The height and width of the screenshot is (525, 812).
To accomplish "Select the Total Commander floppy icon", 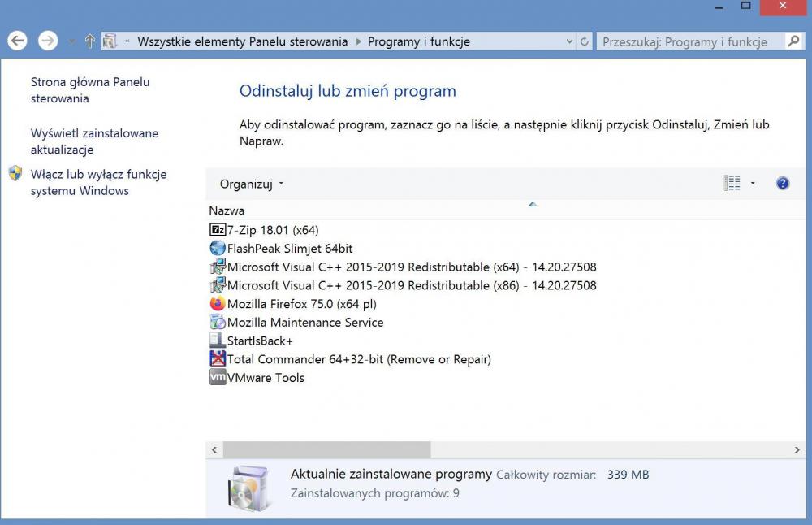I will [x=218, y=359].
